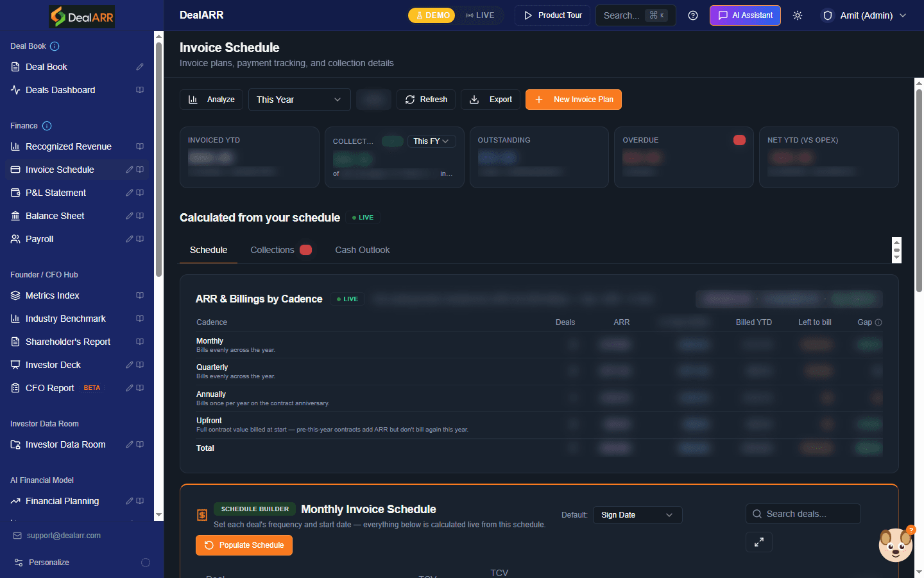Screen dimensions: 924x578
Task: Click the pencil icon next to CFO Report
Action: click(130, 388)
